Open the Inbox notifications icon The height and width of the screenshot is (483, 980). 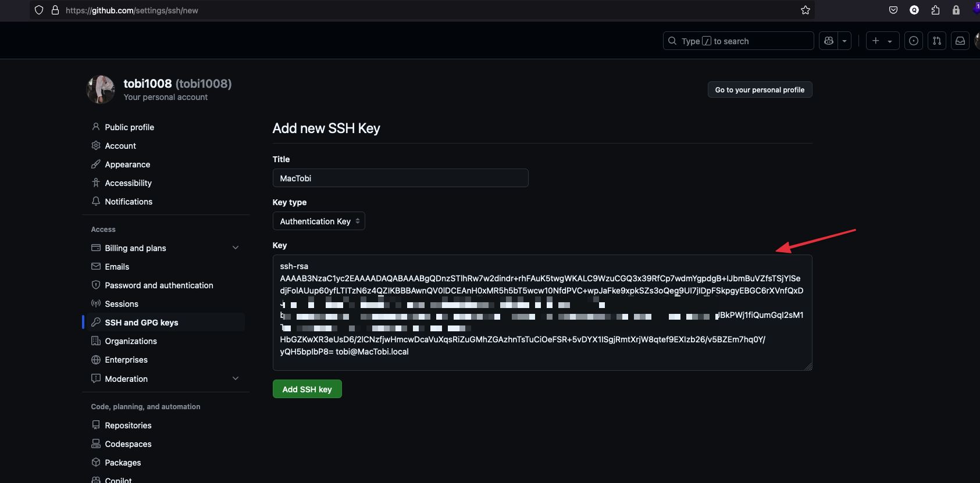point(960,41)
